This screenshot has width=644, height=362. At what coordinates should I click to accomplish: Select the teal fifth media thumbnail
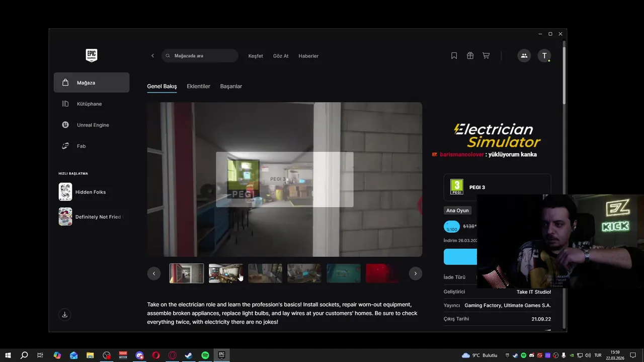coord(344,274)
